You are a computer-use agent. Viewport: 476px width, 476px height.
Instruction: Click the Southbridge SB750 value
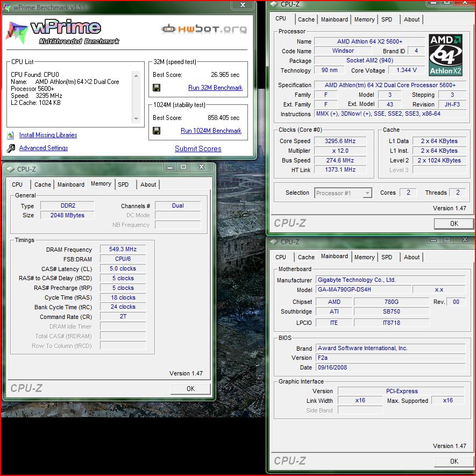[x=392, y=311]
